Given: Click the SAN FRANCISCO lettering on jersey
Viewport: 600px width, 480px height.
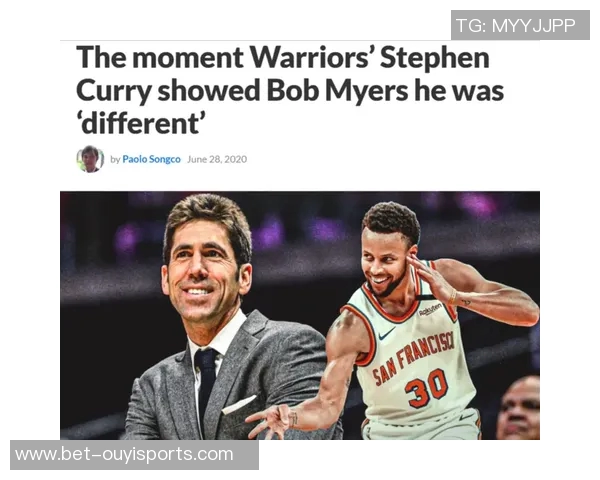Looking at the screenshot, I should [x=413, y=357].
